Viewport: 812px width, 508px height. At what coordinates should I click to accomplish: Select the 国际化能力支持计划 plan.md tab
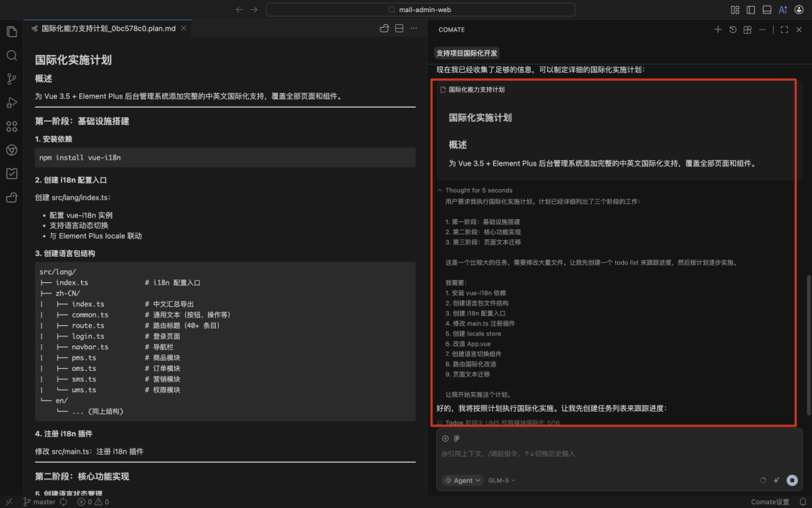click(108, 29)
